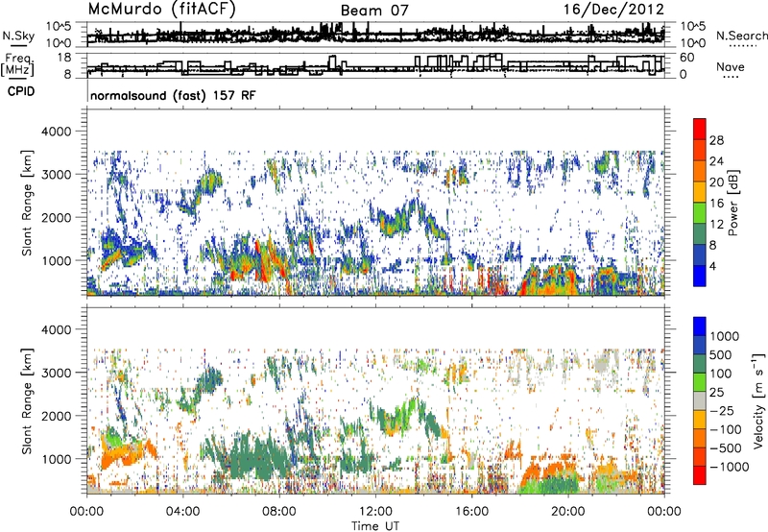Click the '04:00' time axis tick label
The width and height of the screenshot is (768, 532).
pos(183,512)
